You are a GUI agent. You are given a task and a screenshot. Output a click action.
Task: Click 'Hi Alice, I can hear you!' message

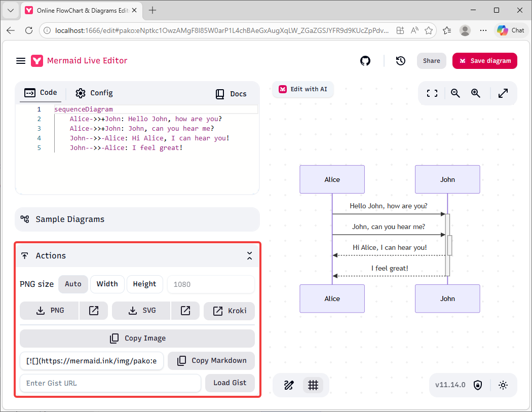[x=390, y=248]
